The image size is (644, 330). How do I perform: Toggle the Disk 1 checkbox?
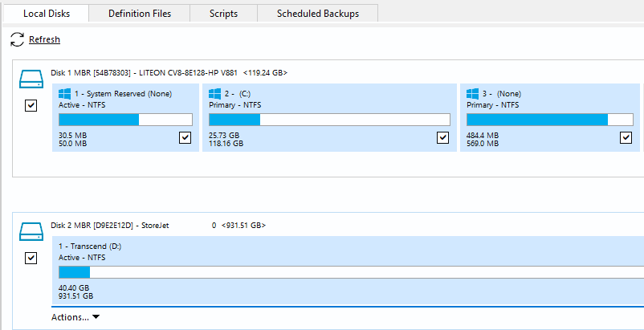[31, 105]
